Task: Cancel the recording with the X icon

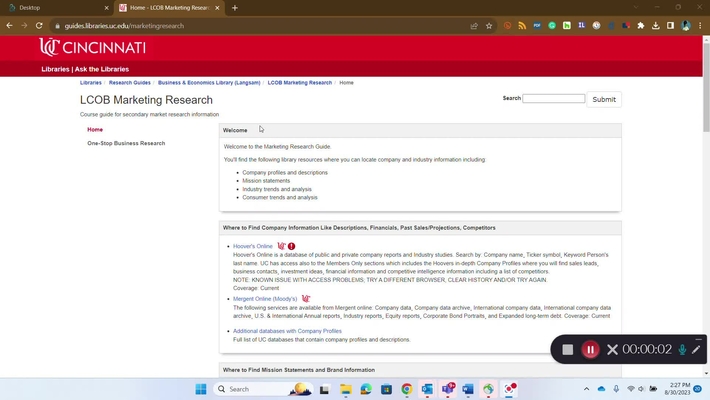Action: (612, 350)
